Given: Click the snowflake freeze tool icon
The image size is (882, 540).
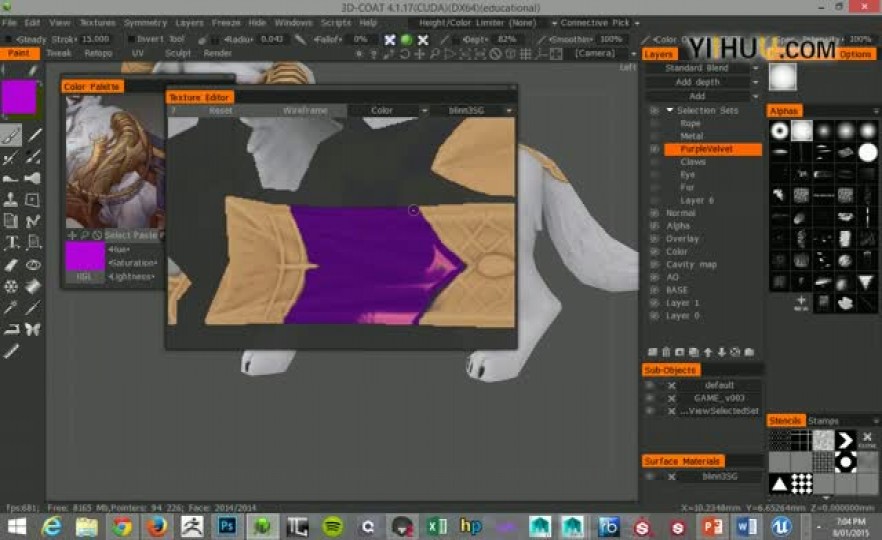Looking at the screenshot, I should [11, 286].
